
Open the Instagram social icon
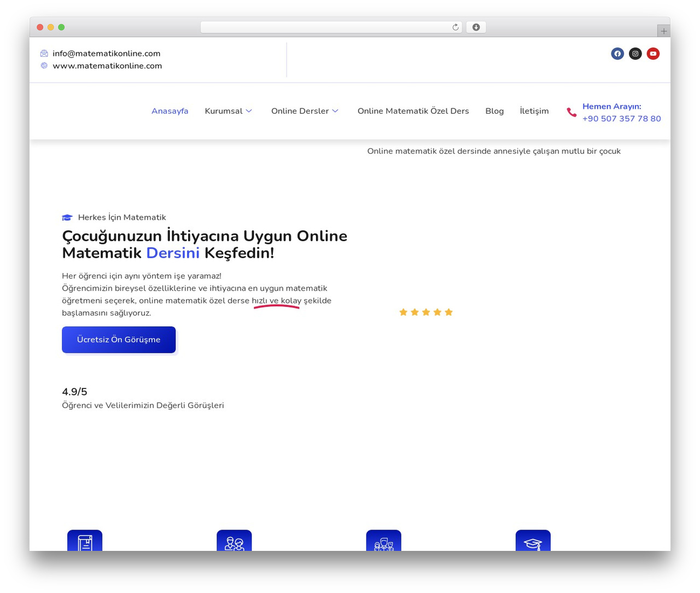(x=635, y=54)
